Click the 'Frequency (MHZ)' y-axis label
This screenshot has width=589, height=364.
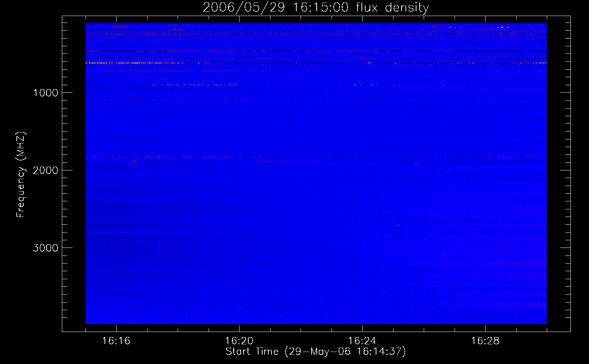click(21, 175)
